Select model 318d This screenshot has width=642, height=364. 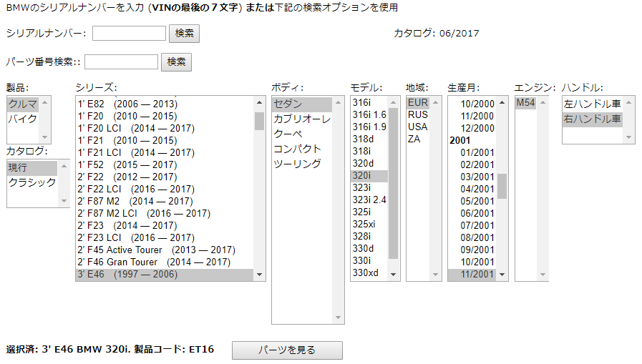pos(369,139)
